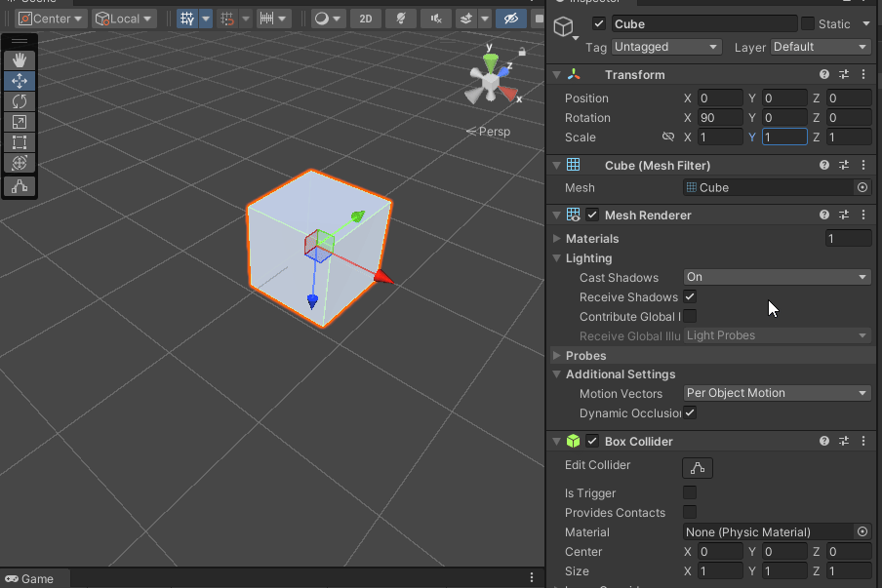Image resolution: width=882 pixels, height=588 pixels.
Task: Open Motion Vectors dropdown
Action: click(x=777, y=392)
